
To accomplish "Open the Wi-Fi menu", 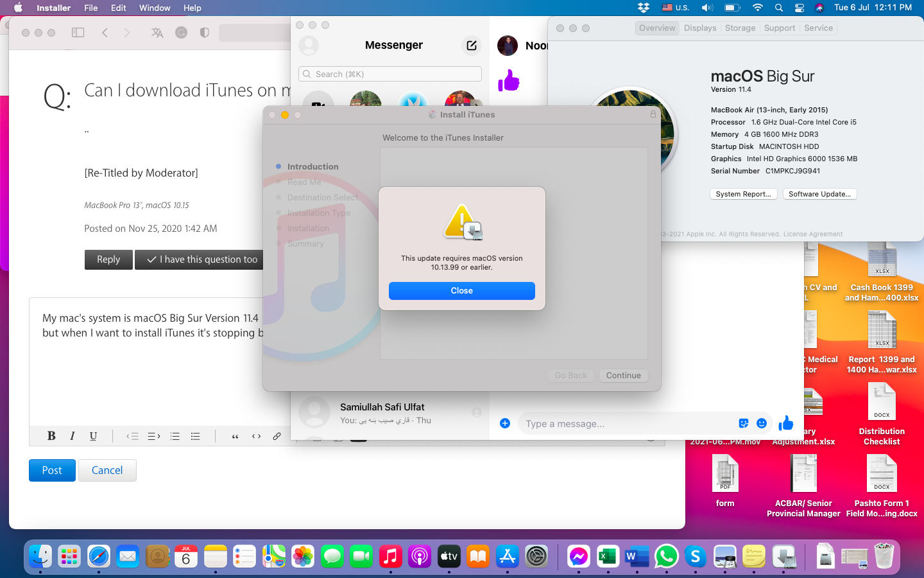I will point(758,8).
